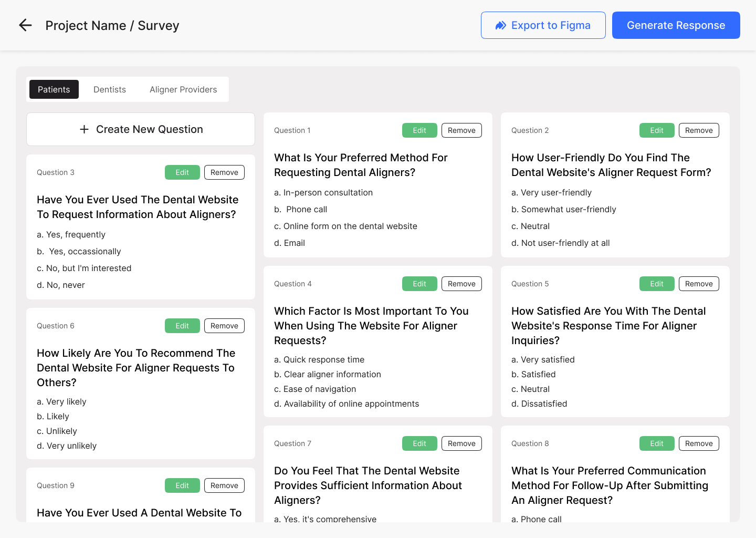Click the Export to Figma share icon

[x=501, y=25]
